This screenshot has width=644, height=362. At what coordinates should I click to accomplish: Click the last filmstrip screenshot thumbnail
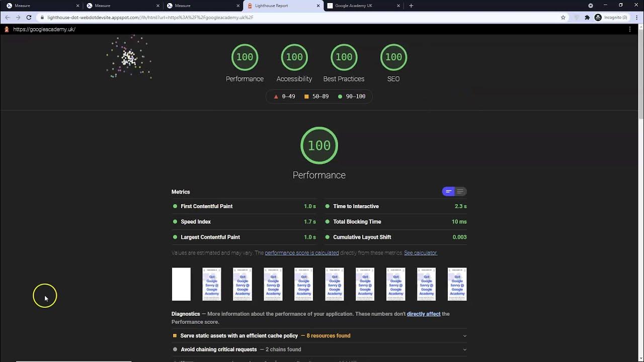(x=457, y=284)
